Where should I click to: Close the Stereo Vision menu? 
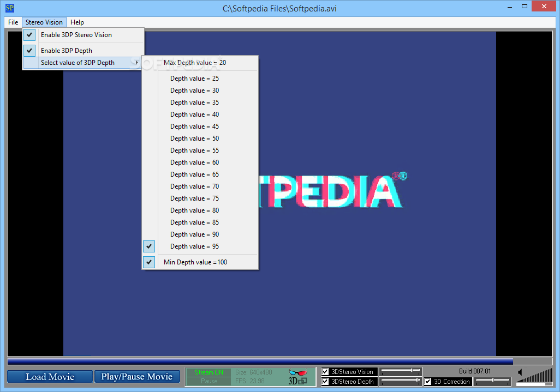44,22
